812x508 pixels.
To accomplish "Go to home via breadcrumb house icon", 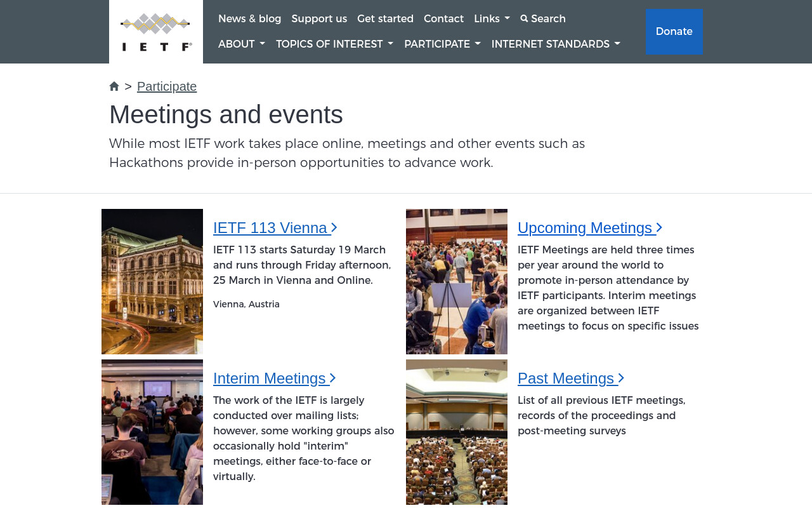I will (114, 86).
